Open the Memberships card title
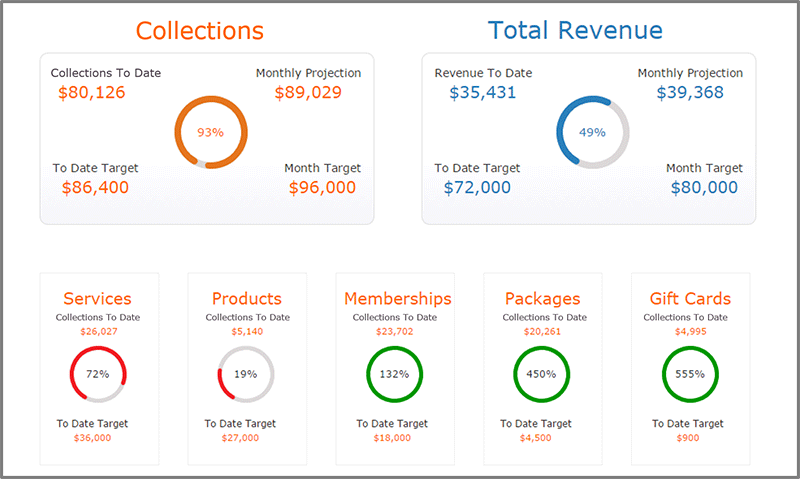This screenshot has height=479, width=800. coord(397,299)
